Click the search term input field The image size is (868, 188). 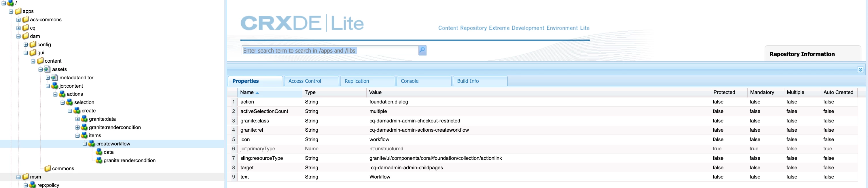[330, 50]
